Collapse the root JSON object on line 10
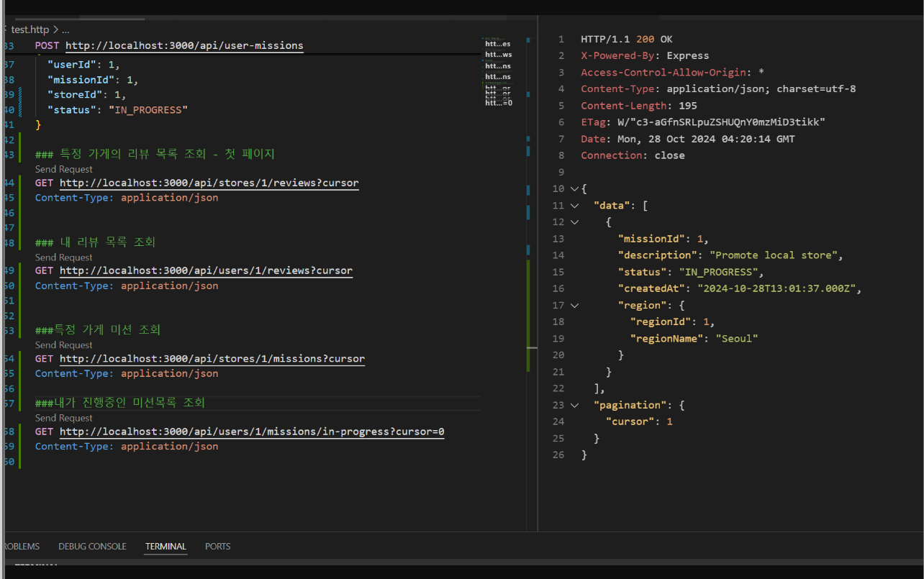The width and height of the screenshot is (924, 579). 574,189
